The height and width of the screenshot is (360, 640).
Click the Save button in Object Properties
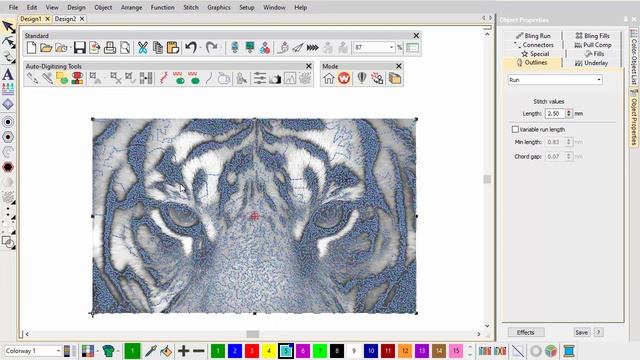coord(582,332)
